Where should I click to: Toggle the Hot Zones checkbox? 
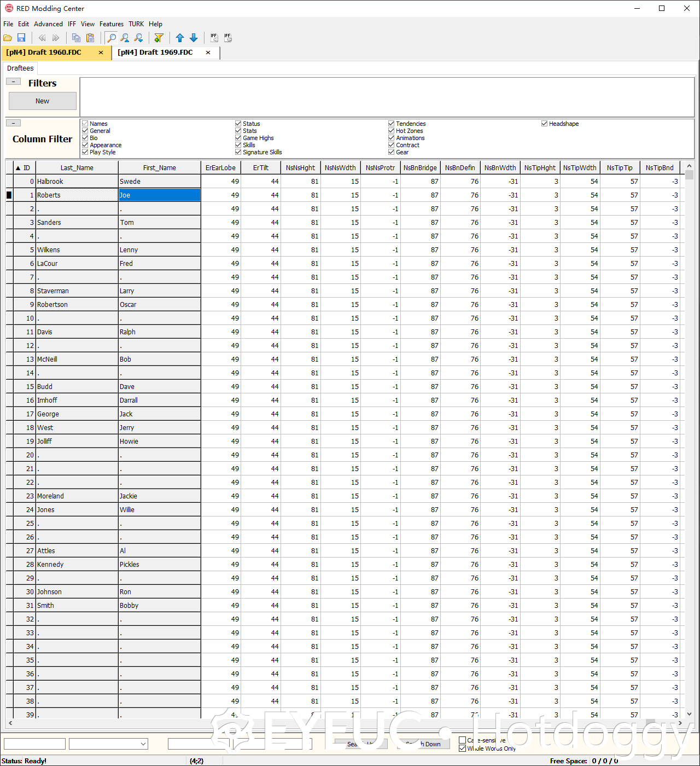[392, 131]
